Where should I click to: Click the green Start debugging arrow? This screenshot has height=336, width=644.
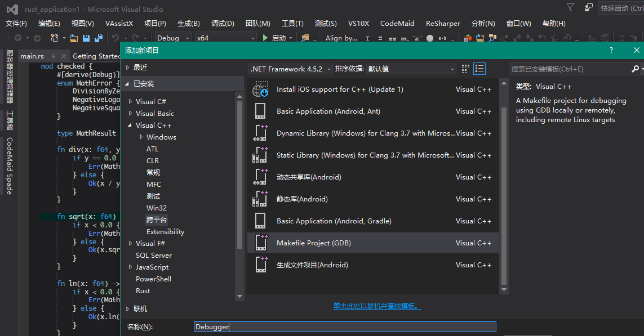click(265, 38)
